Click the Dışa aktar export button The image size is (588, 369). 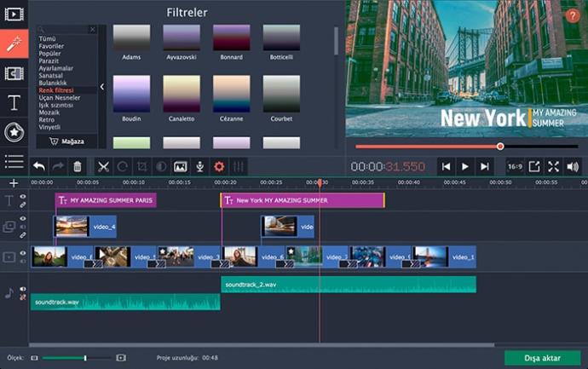[x=542, y=358]
